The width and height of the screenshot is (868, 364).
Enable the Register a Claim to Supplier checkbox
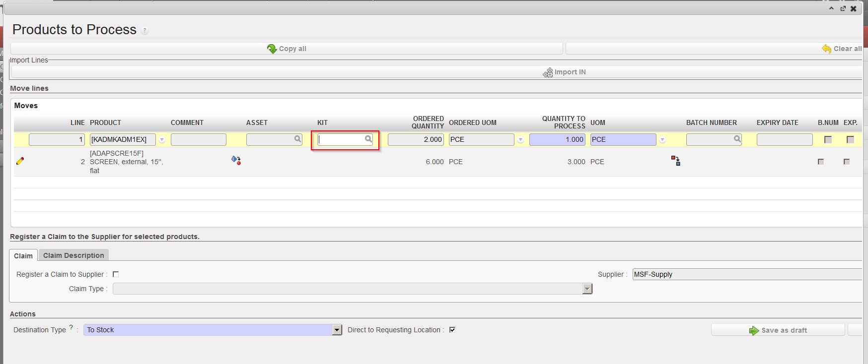tap(116, 274)
